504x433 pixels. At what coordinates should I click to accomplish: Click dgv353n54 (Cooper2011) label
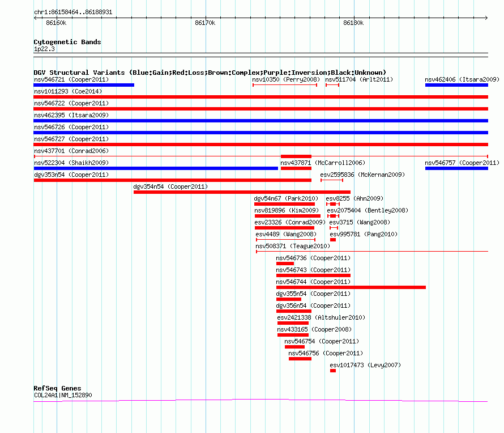(71, 175)
